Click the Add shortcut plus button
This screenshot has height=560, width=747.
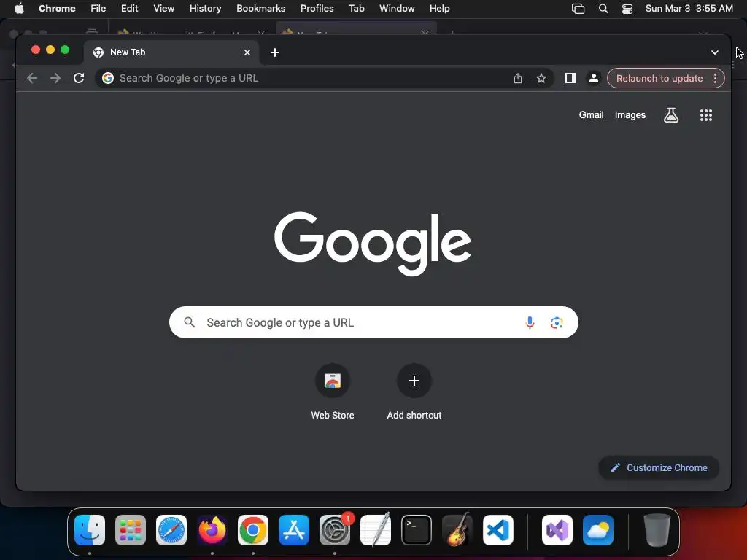click(x=414, y=381)
